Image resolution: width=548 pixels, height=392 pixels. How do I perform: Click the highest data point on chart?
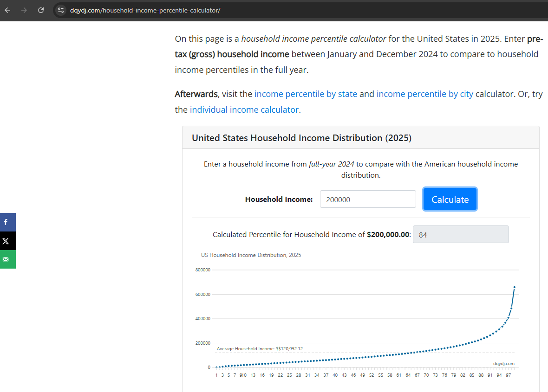tap(515, 287)
